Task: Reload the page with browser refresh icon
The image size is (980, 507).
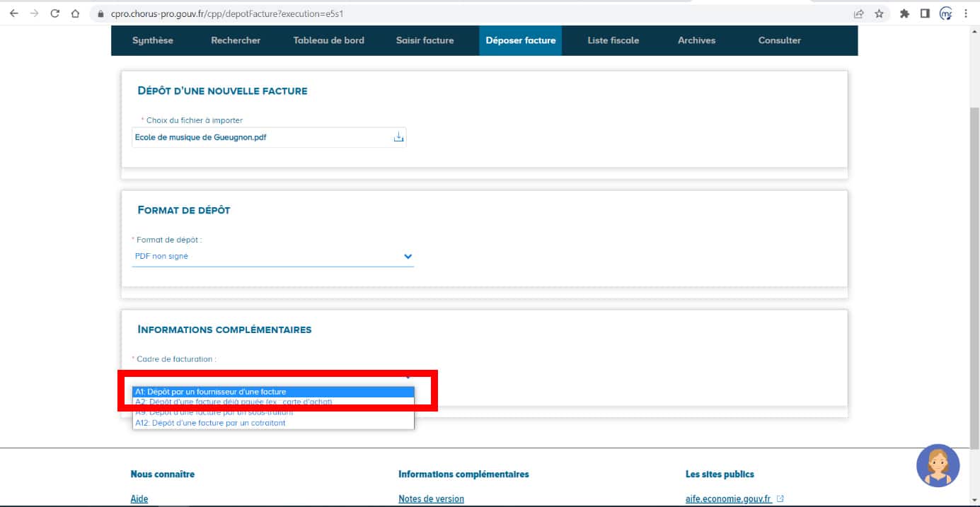Action: (x=55, y=13)
